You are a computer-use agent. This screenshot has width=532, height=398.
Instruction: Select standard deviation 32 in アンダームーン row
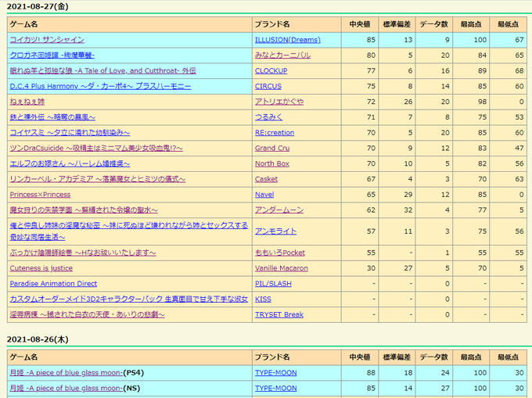point(408,210)
